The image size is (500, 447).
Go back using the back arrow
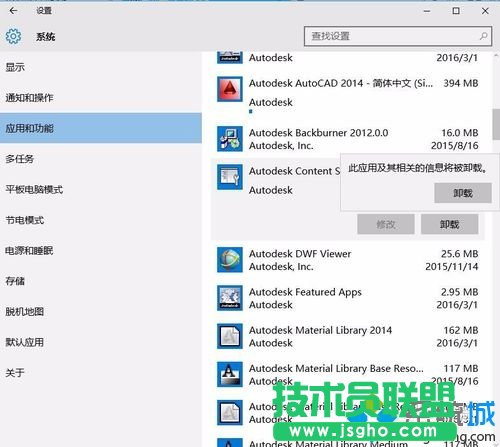click(x=13, y=11)
